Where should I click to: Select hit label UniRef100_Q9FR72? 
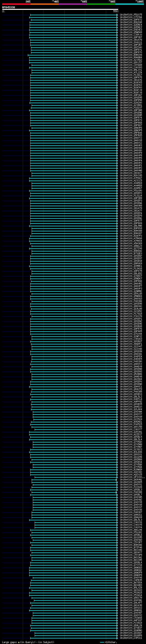coord(131,20)
